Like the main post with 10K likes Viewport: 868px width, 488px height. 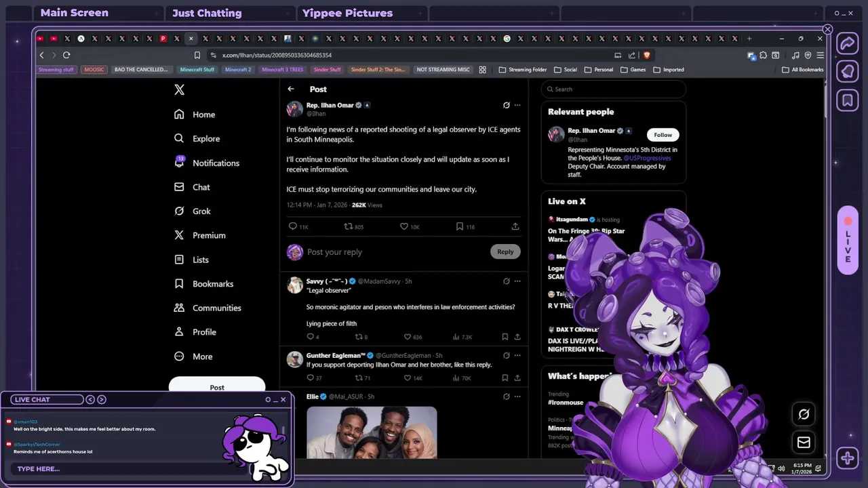tap(404, 226)
